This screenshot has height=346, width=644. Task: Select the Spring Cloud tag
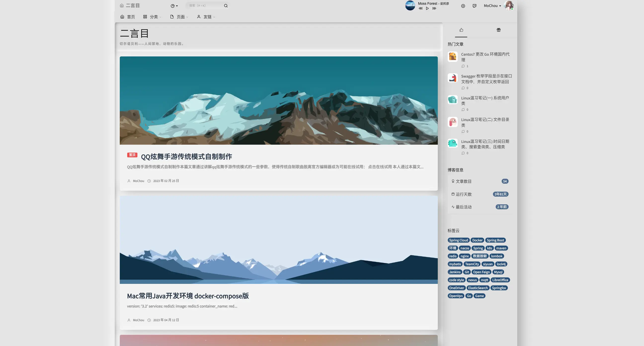(x=458, y=240)
